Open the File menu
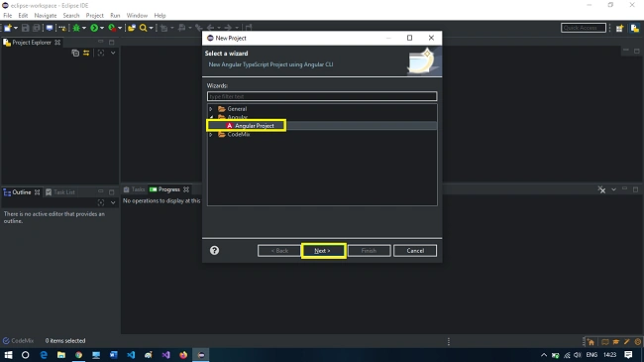644x362 pixels. [8, 15]
